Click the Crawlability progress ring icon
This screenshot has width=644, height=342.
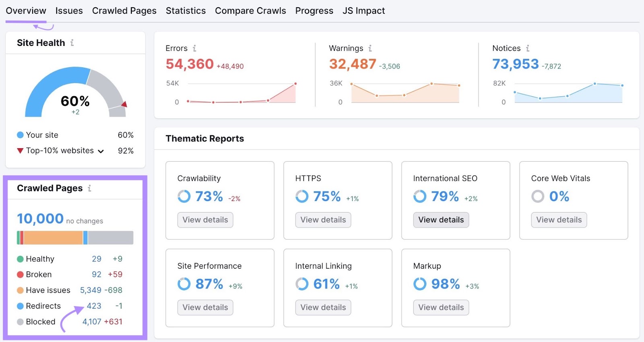[184, 197]
